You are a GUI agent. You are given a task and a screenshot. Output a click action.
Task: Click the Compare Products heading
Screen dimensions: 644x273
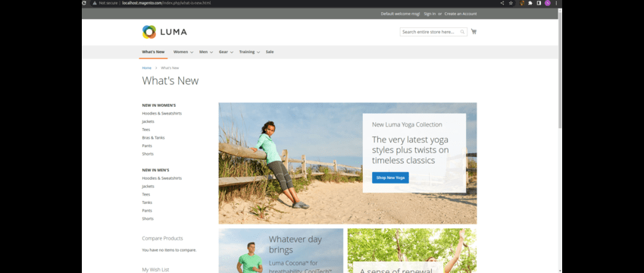pos(163,238)
